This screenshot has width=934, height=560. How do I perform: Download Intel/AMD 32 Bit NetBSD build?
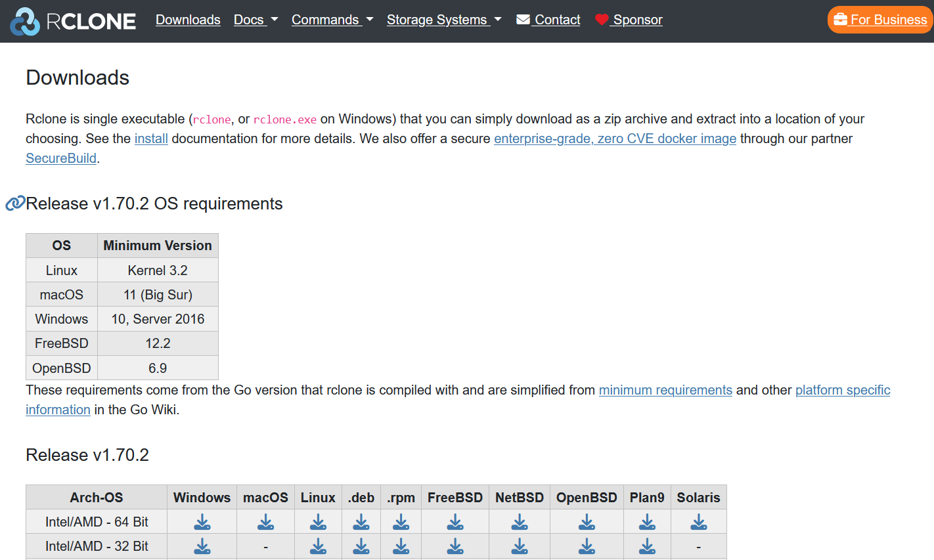pos(520,546)
